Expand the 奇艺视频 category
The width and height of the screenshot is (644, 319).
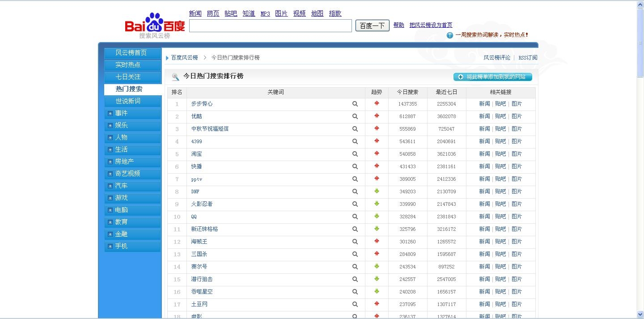110,174
